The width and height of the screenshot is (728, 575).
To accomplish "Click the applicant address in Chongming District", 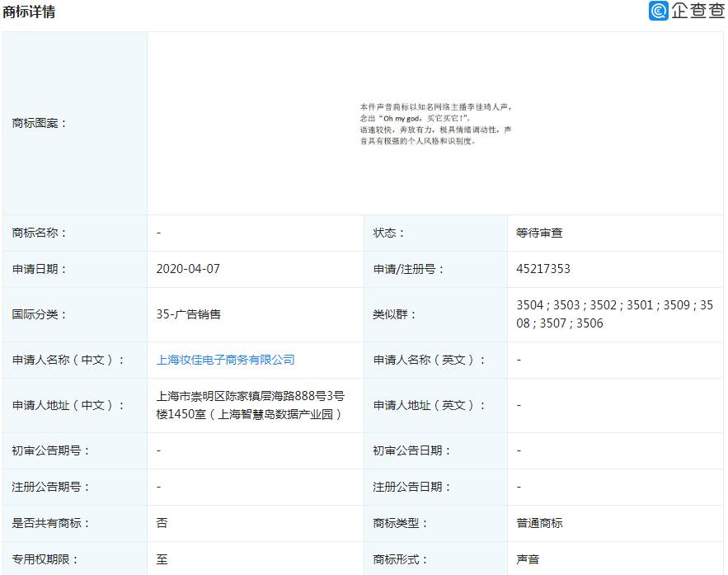I will [250, 405].
